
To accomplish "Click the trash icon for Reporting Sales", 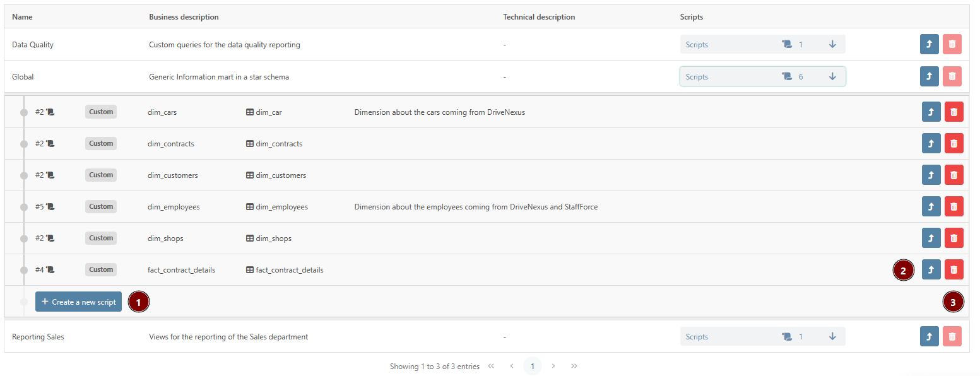I will (952, 336).
